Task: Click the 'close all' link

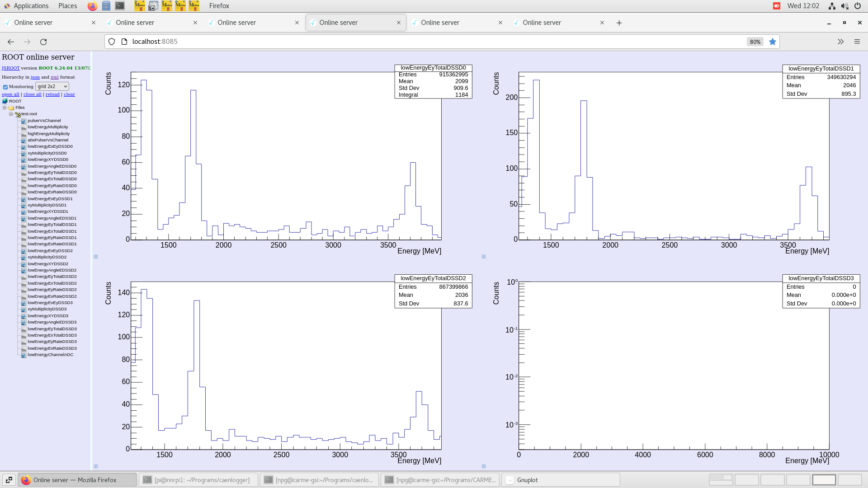Action: [33, 94]
